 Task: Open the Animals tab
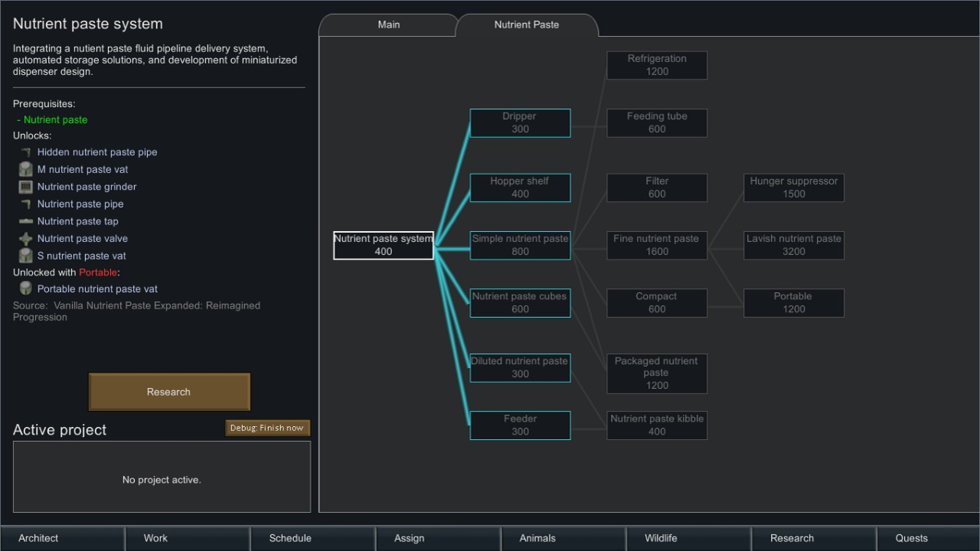click(563, 538)
